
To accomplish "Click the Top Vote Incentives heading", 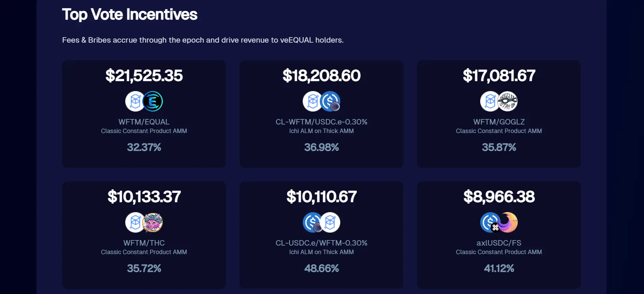I will click(x=130, y=15).
